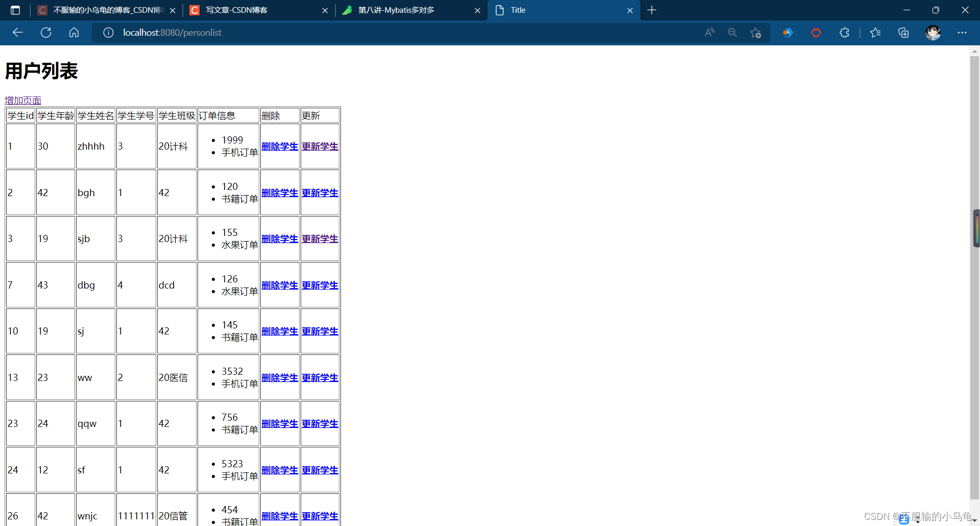The height and width of the screenshot is (526, 980).
Task: Update student ww via 更新学生
Action: pyautogui.click(x=320, y=378)
